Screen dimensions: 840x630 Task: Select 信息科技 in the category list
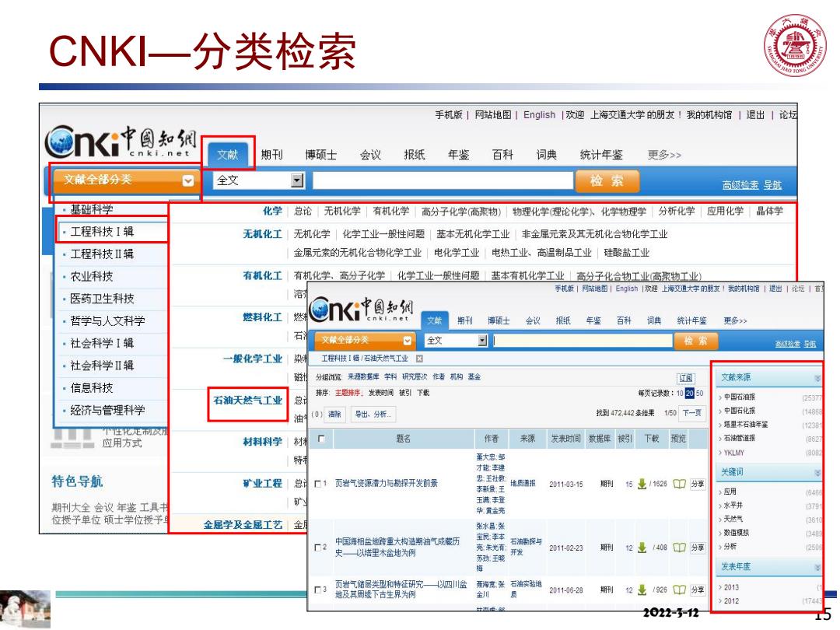tap(92, 388)
